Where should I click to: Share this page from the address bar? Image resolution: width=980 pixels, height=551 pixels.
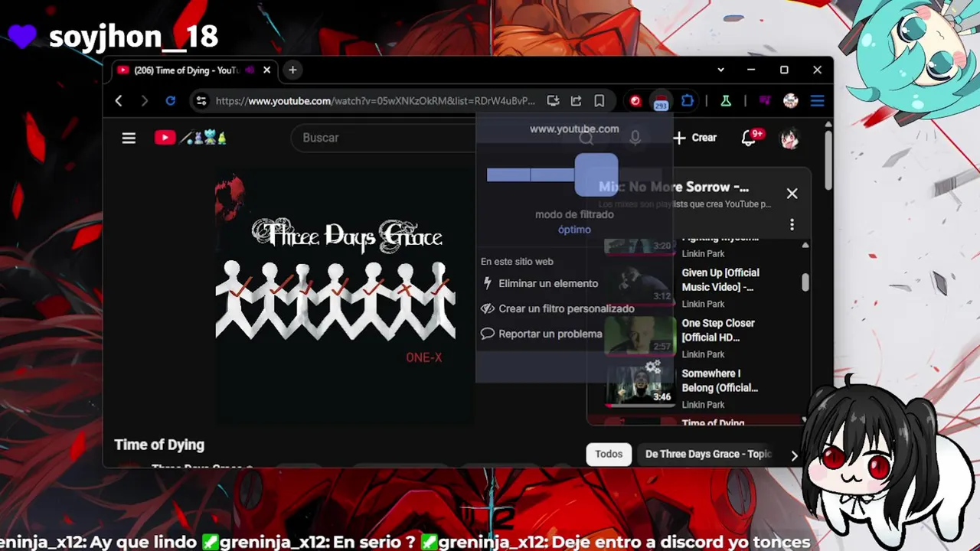576,101
